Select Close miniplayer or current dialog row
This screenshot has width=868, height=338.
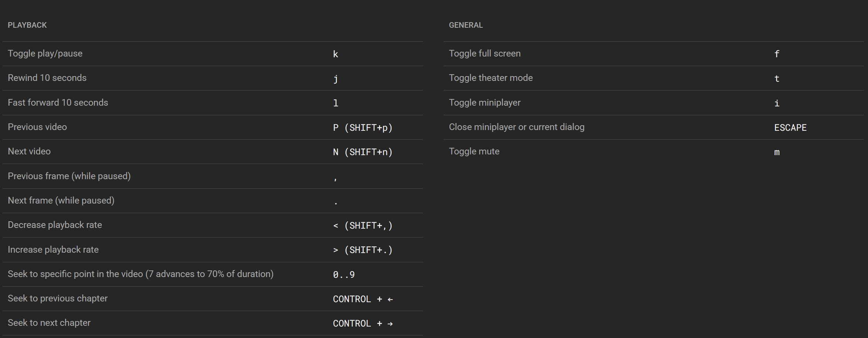654,127
